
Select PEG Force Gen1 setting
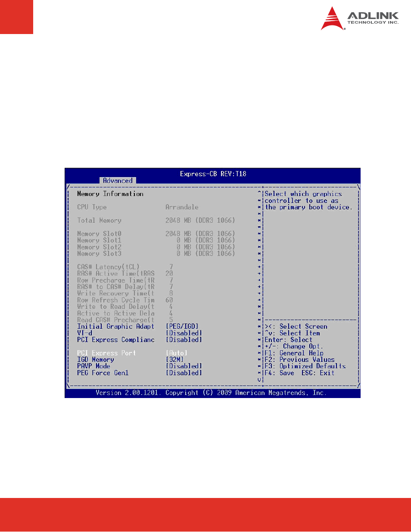(x=103, y=373)
